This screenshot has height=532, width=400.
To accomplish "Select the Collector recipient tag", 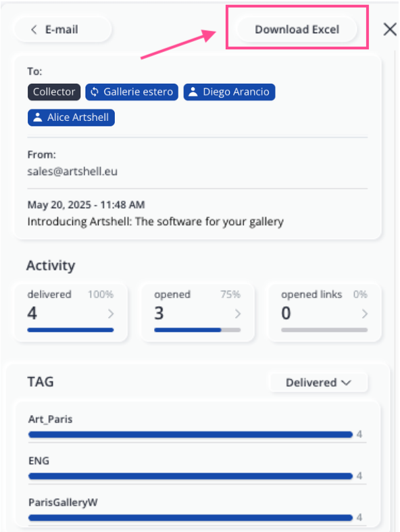I will (54, 92).
